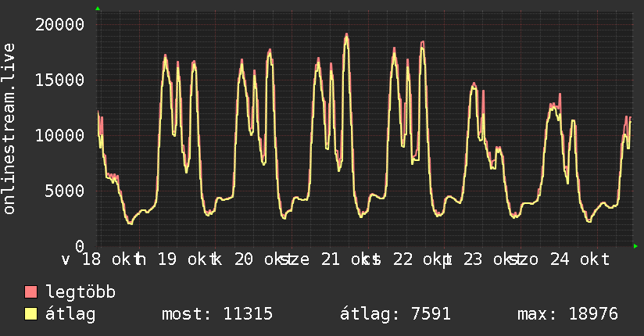644x336 pixels.
Task: Click the 24 okt date label
Action: pyautogui.click(x=580, y=259)
